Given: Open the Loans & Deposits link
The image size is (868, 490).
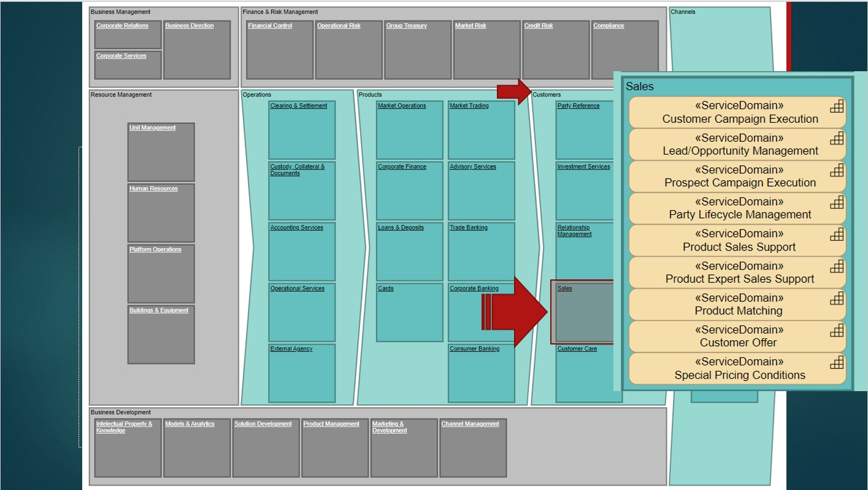Looking at the screenshot, I should (x=401, y=227).
